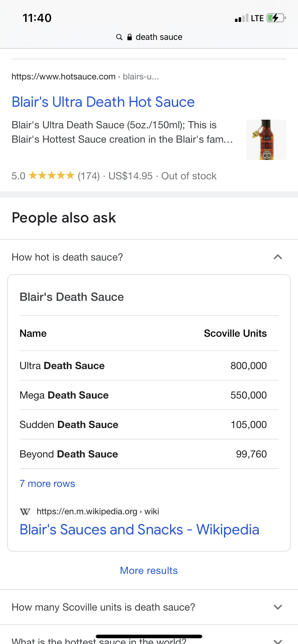Tap the en.m.wikipedia.org URL breadcrumb

pos(98,511)
